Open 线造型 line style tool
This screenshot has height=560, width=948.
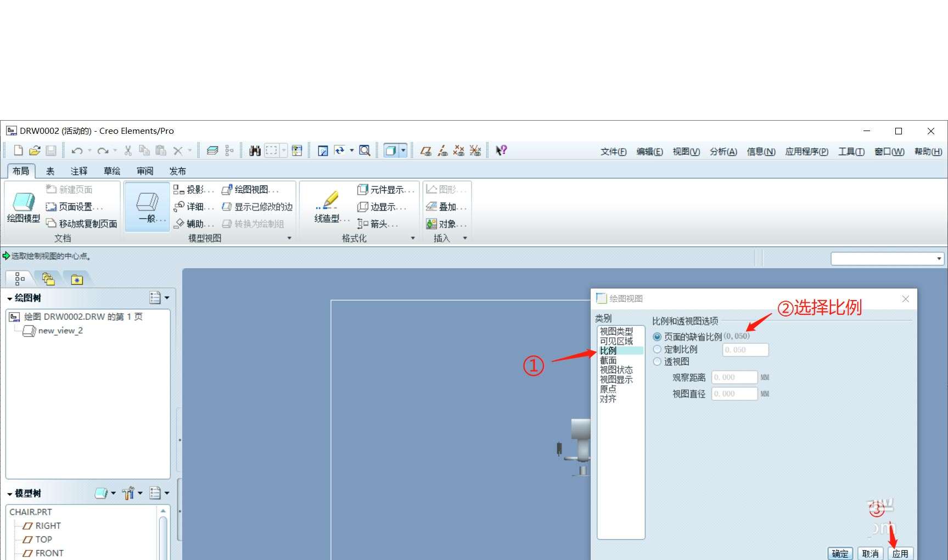coord(331,207)
